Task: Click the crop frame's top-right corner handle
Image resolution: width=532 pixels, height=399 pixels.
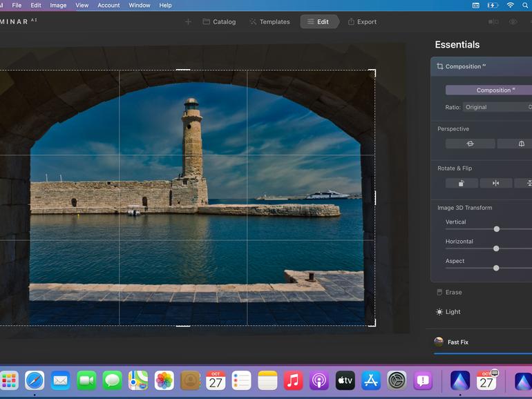Action: click(374, 71)
